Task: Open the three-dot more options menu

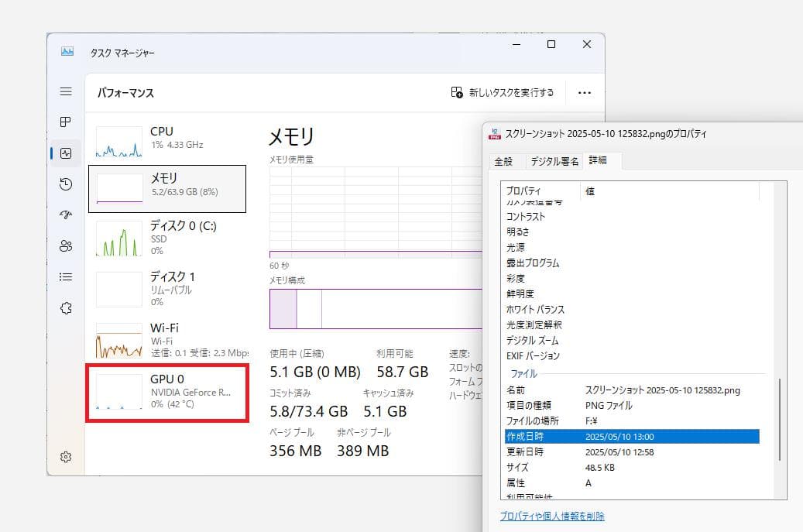Action: (x=585, y=93)
